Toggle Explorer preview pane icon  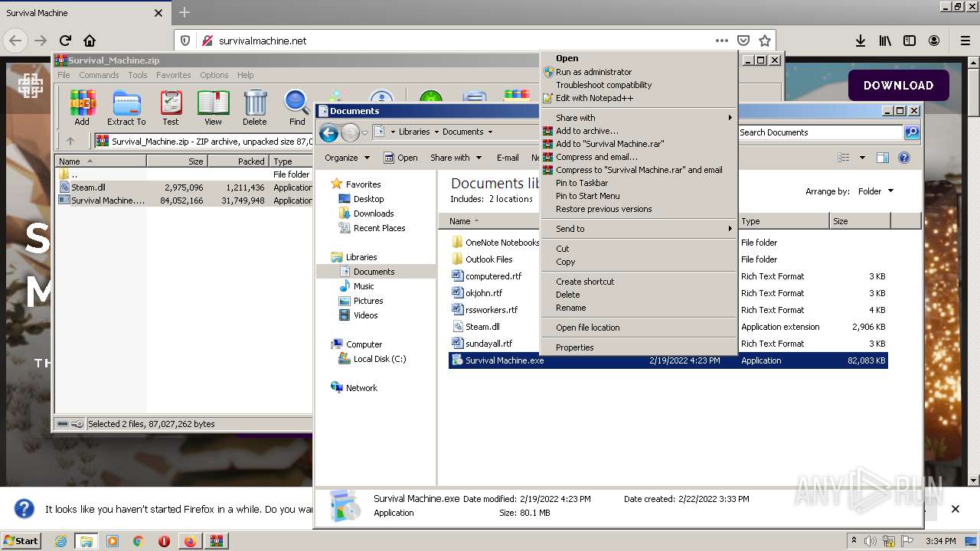click(x=882, y=158)
